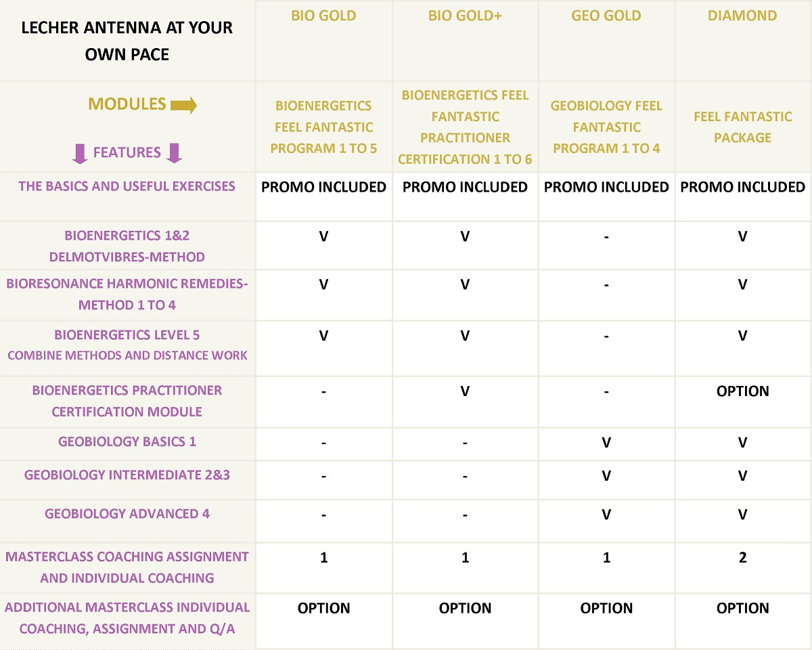This screenshot has height=650, width=812.
Task: Select the DIAMOND column header
Action: [x=742, y=16]
